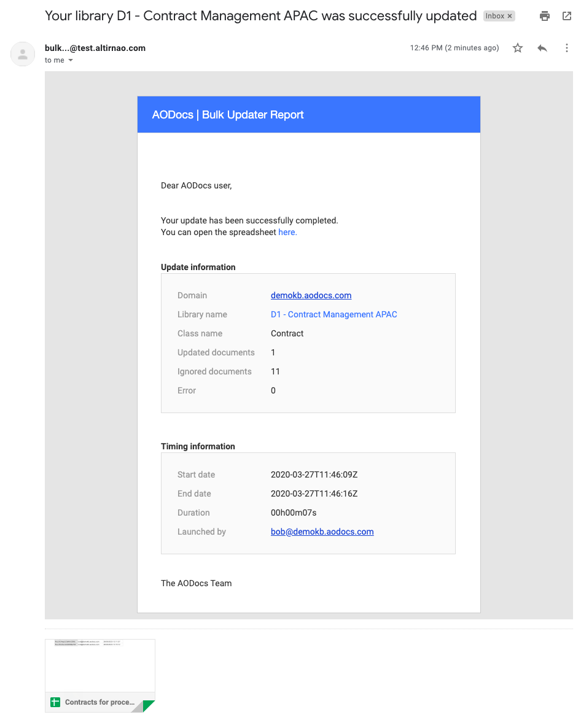Open the D1 - Contract Management APAC library link
Image resolution: width=581 pixels, height=728 pixels.
tap(333, 314)
